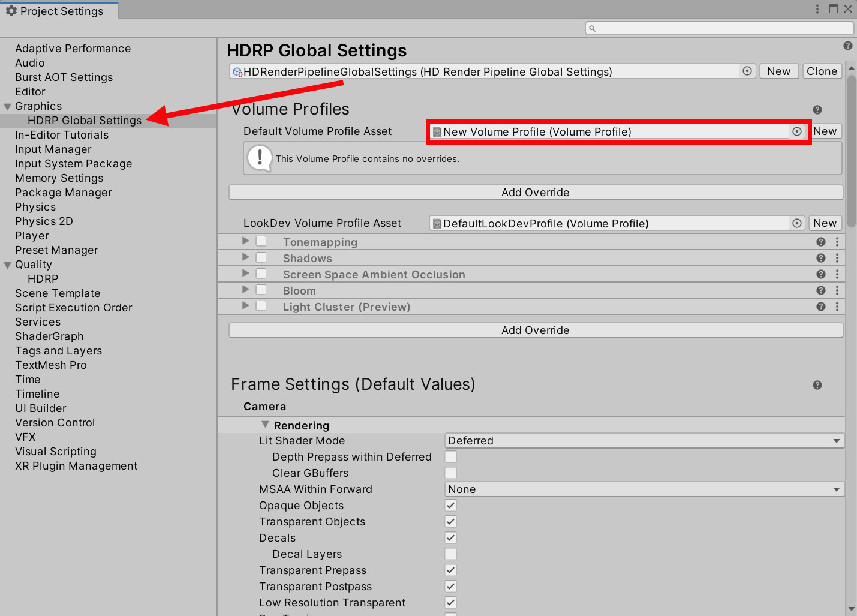This screenshot has width=857, height=616.
Task: Open Shadows override kebab menu
Action: tap(837, 258)
